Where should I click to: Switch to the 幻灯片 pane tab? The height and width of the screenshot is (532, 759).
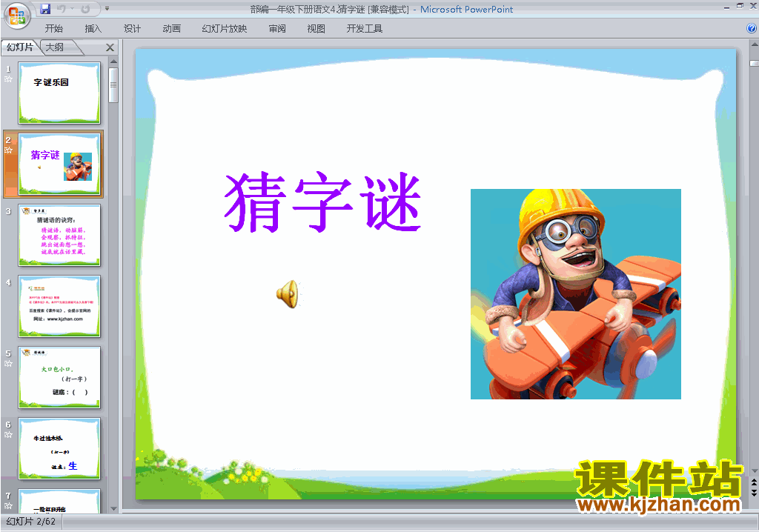pyautogui.click(x=20, y=47)
